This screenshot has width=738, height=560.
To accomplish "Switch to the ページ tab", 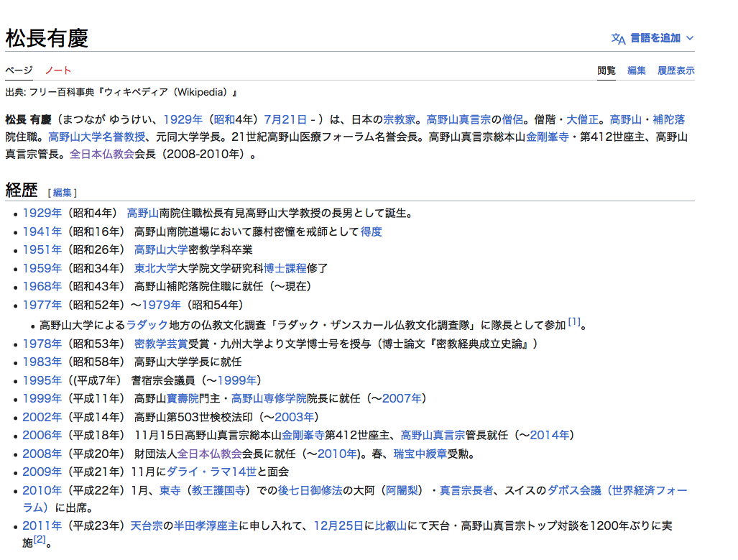I will point(19,70).
